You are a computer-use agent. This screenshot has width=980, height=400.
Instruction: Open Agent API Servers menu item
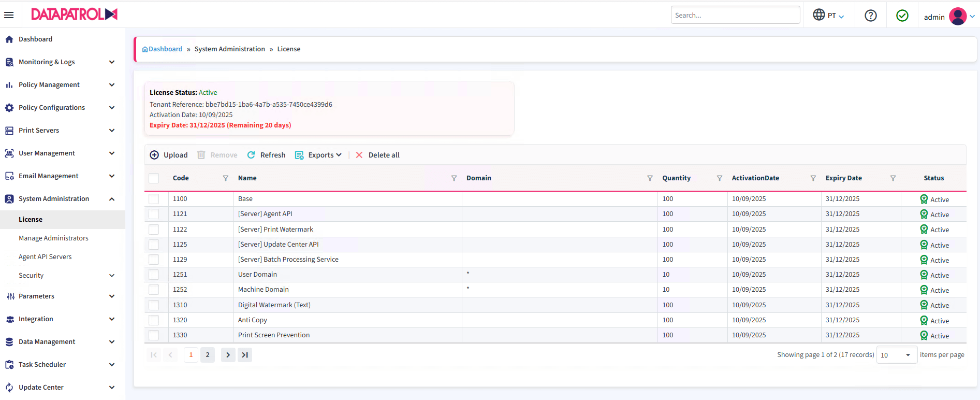pyautogui.click(x=45, y=257)
